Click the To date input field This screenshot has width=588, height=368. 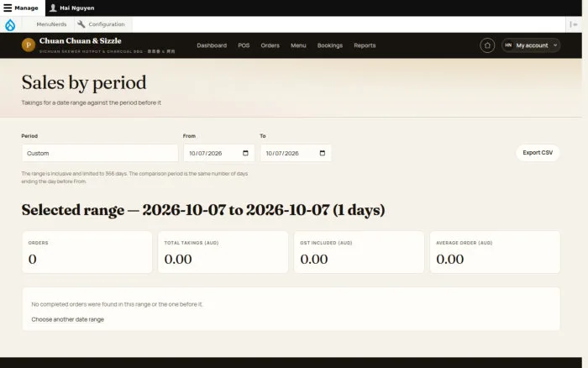coord(296,153)
